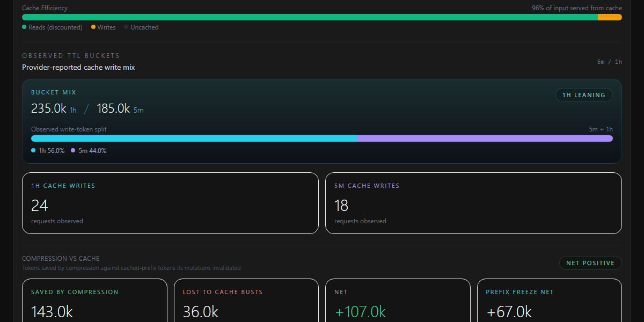Click the dark Uncached legend dot

(126, 27)
